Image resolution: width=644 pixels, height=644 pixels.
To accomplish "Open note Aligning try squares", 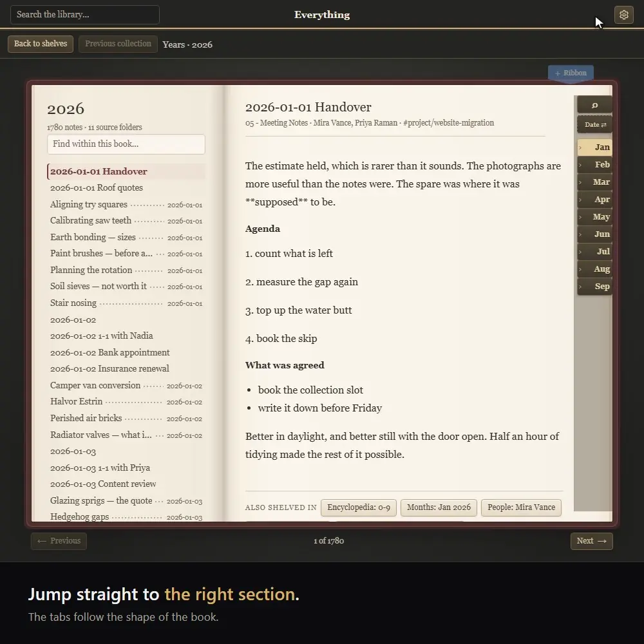I will pos(126,205).
